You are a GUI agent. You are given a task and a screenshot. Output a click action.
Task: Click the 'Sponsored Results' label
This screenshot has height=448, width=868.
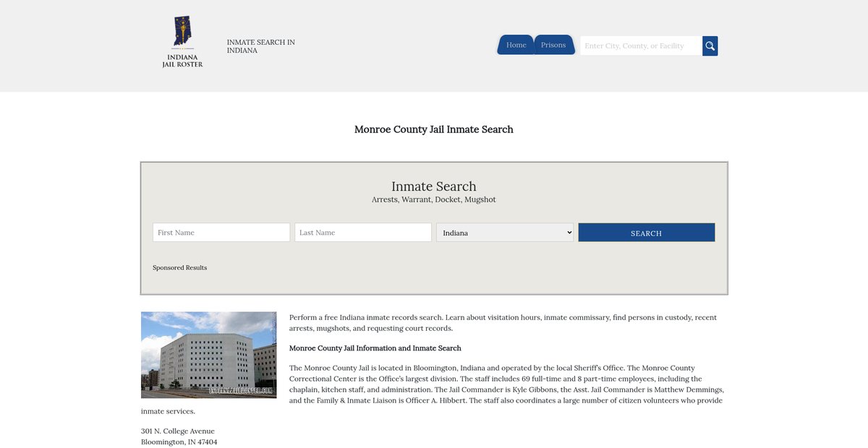pyautogui.click(x=179, y=268)
